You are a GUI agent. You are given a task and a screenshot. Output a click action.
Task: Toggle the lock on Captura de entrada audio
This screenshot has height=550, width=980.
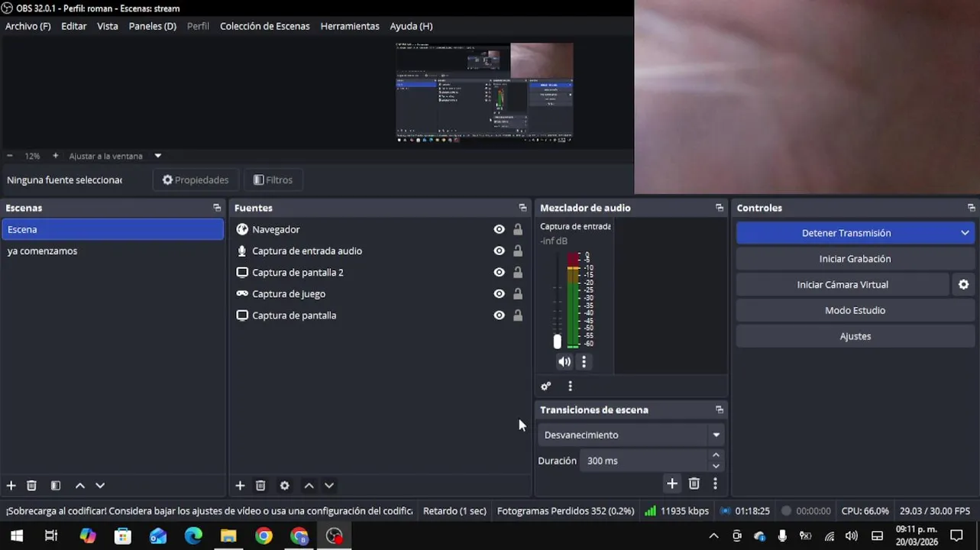point(518,251)
